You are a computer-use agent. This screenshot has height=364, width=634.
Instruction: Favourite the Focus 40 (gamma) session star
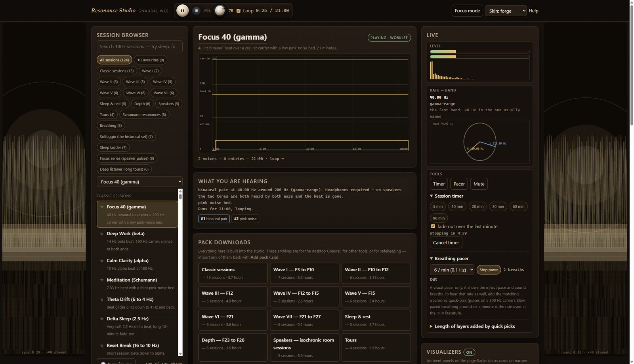pos(102,207)
